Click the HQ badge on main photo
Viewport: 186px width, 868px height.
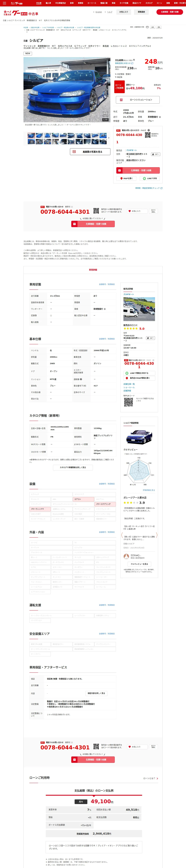(105, 114)
